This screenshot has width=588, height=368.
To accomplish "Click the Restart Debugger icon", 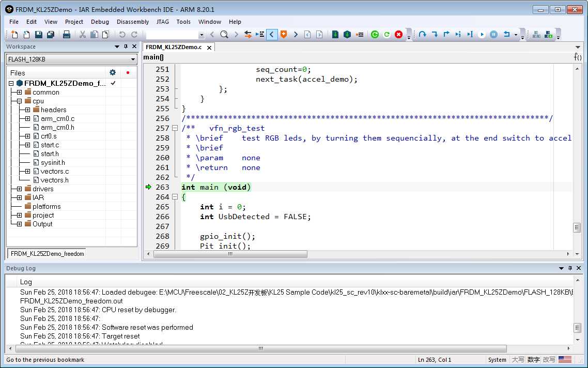I will point(386,35).
